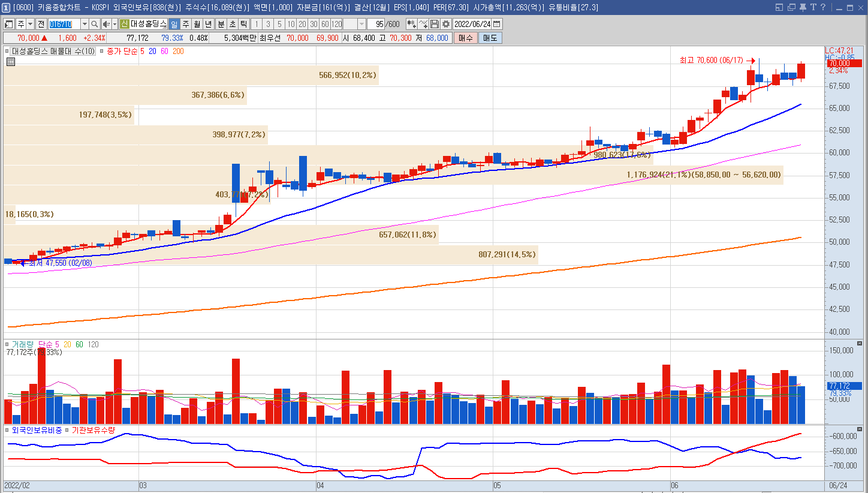Select interval 60 button

click(x=325, y=24)
